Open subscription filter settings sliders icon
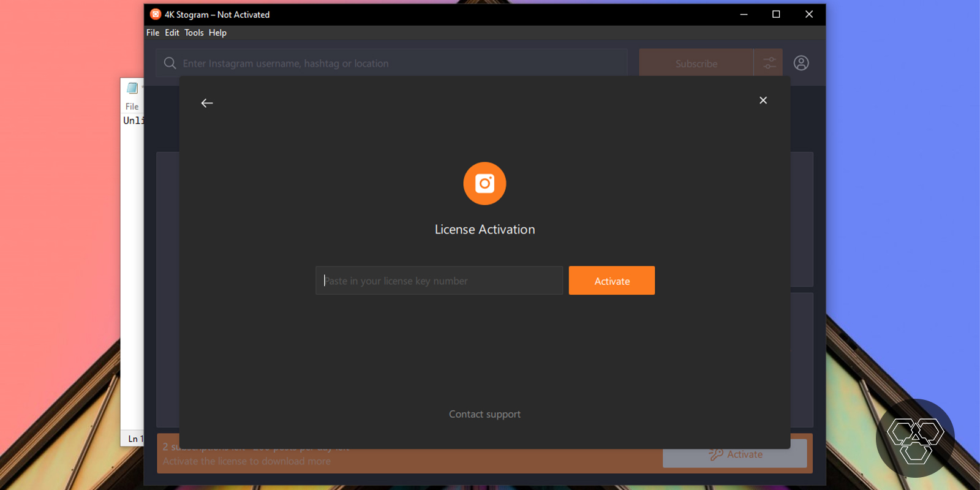This screenshot has height=490, width=980. tap(769, 63)
